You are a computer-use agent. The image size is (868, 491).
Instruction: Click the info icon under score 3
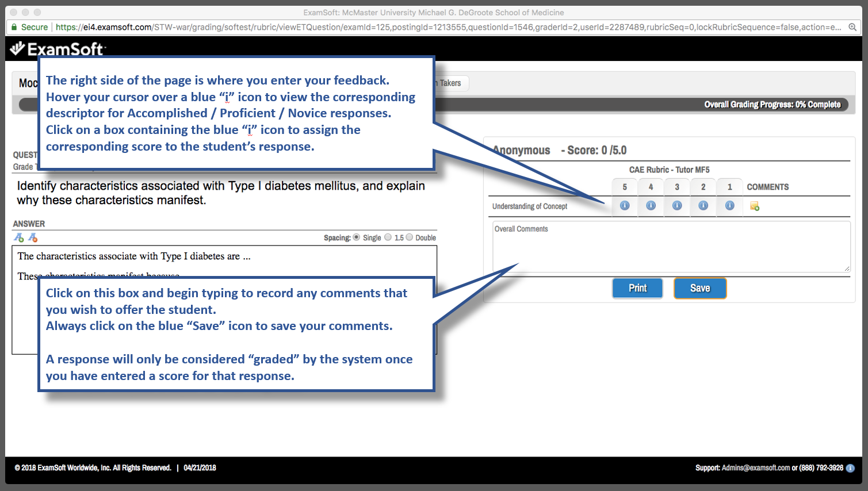(x=677, y=206)
